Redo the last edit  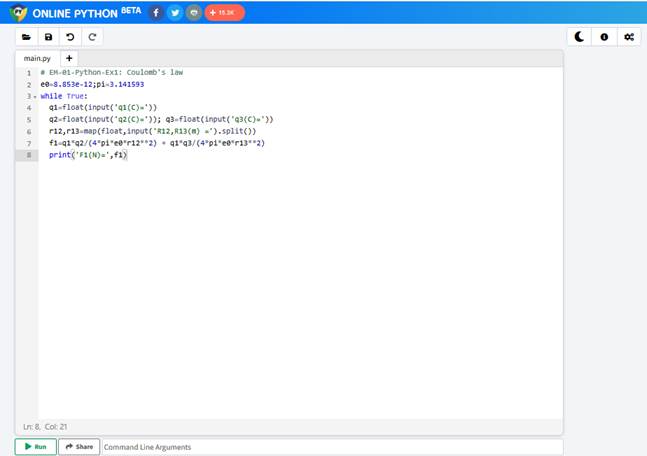point(92,37)
